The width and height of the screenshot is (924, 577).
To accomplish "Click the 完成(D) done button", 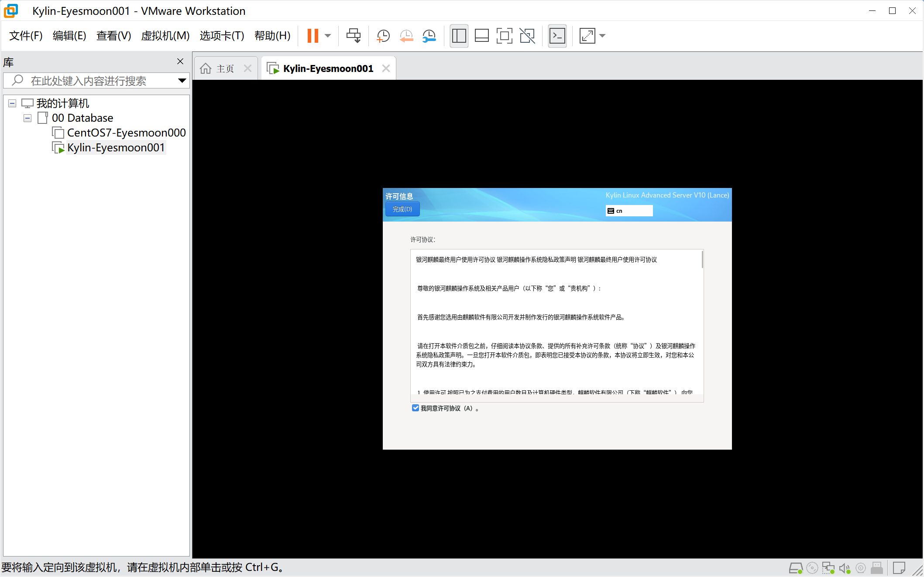I will tap(402, 209).
